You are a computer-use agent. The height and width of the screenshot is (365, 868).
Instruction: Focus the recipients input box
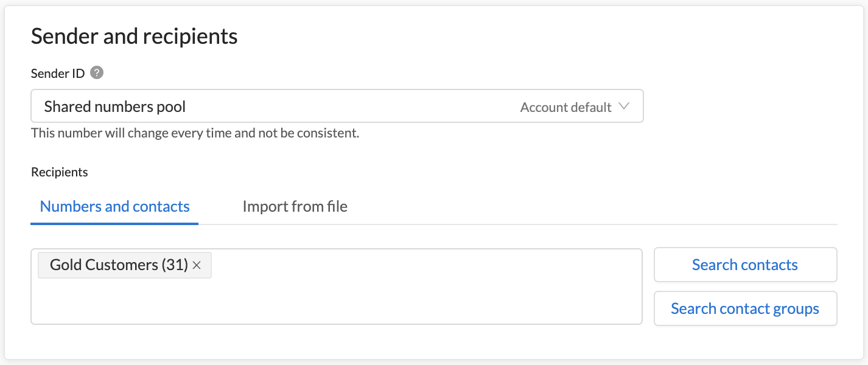(337, 286)
